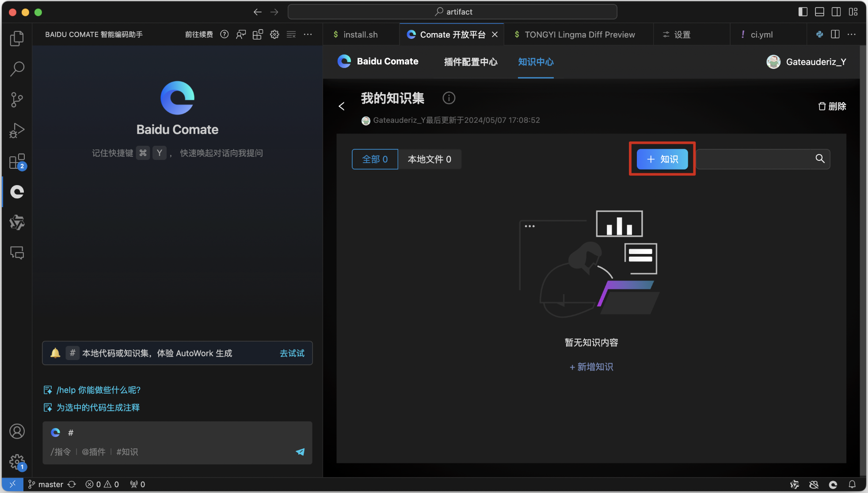The width and height of the screenshot is (868, 493).
Task: Open the Search view in activity bar
Action: (x=17, y=68)
